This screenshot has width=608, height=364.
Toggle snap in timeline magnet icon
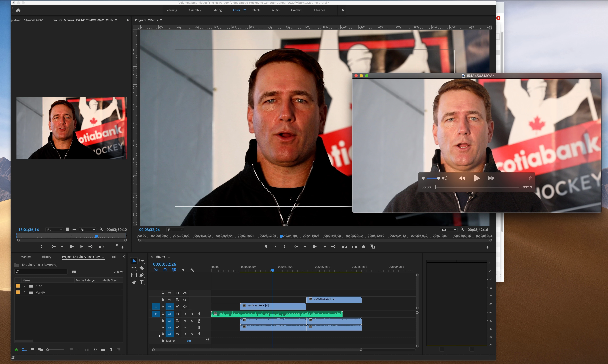[165, 270]
